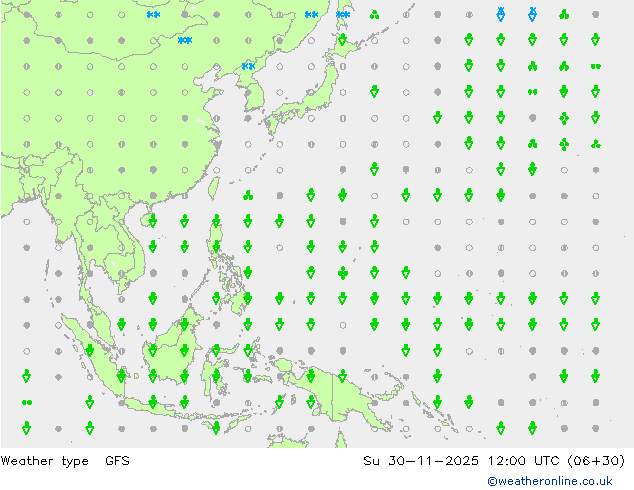Click the 'GFS' model label
Image resolution: width=634 pixels, height=490 pixels.
point(117,460)
